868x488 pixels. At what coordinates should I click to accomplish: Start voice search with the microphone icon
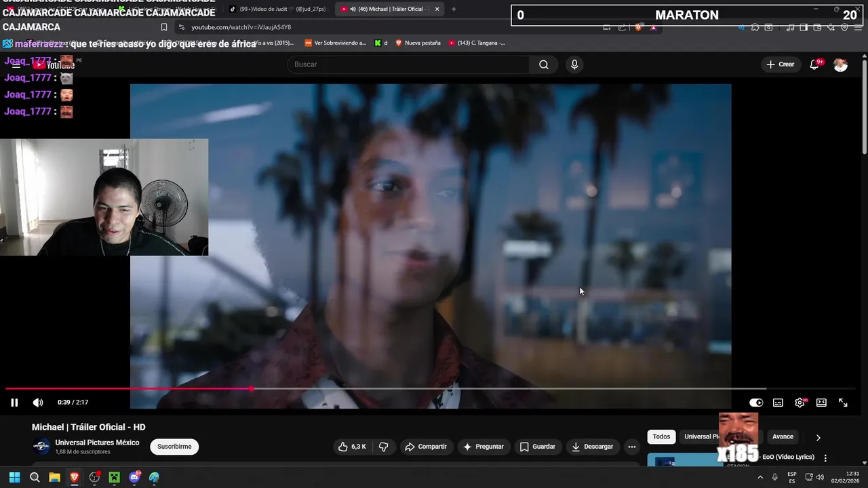coord(574,64)
